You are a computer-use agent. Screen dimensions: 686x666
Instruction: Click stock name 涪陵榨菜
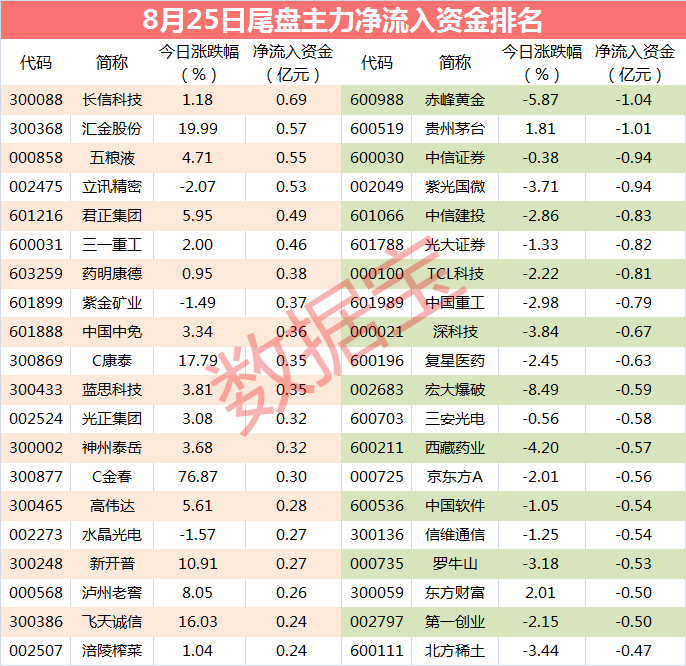112,651
